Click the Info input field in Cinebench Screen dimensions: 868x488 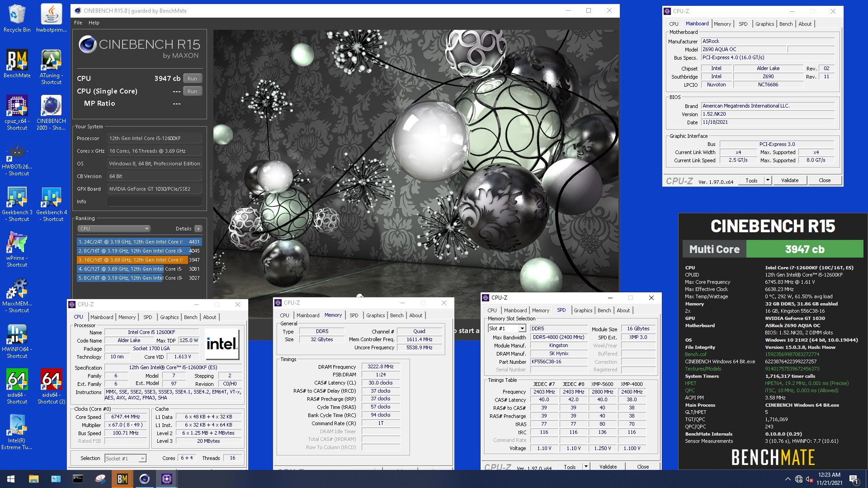click(155, 202)
